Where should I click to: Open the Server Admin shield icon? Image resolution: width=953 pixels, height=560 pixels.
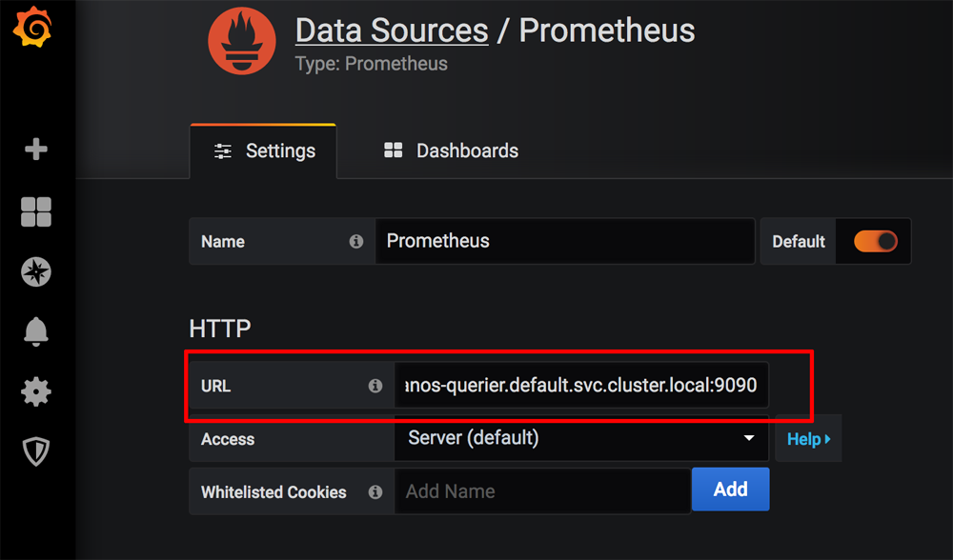point(36,451)
